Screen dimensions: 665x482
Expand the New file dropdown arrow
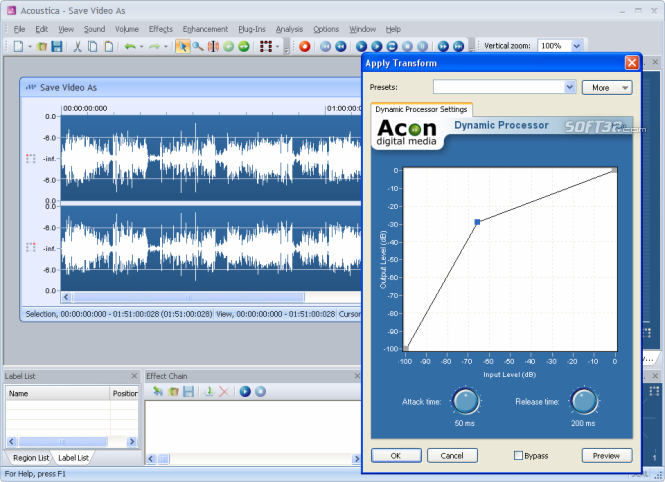pos(30,47)
